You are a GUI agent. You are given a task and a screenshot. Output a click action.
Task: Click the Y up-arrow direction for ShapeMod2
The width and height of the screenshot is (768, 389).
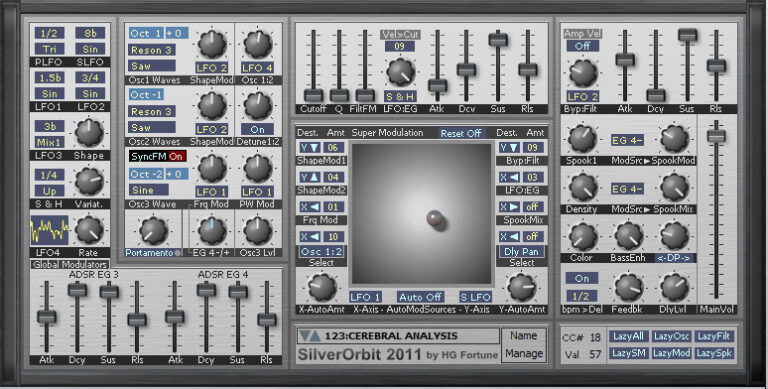pos(310,177)
